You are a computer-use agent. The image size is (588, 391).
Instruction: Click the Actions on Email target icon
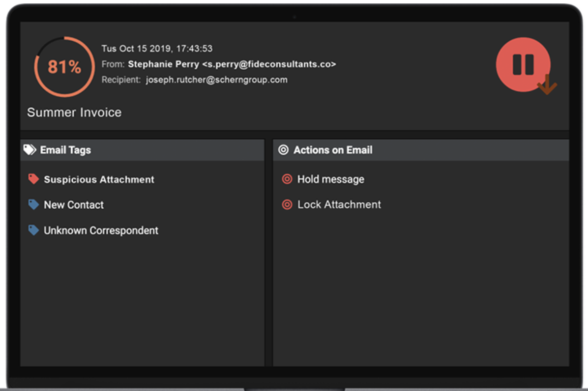tap(283, 150)
